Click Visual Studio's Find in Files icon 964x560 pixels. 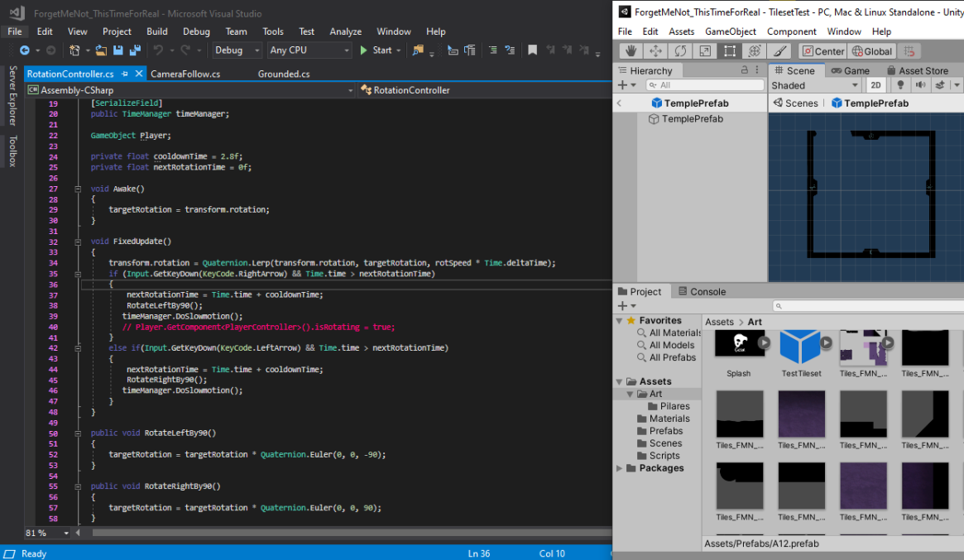(418, 50)
